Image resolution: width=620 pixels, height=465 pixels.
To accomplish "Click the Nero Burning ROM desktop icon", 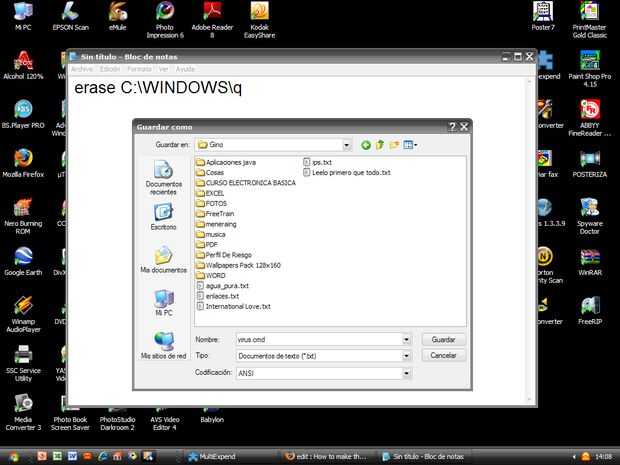I will [23, 215].
